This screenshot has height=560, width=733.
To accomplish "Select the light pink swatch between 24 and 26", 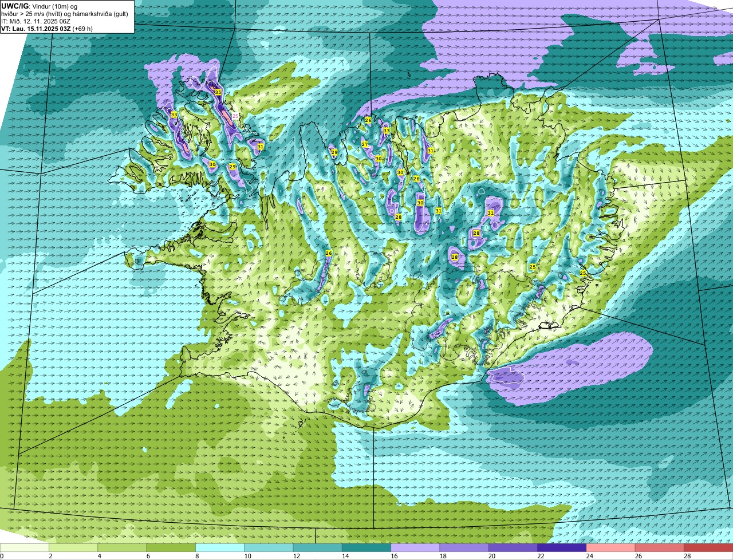I will point(610,548).
